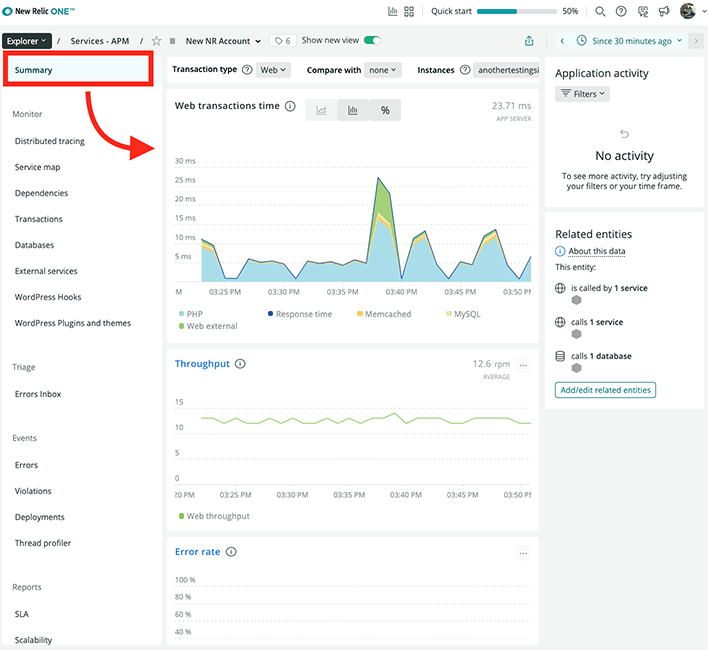This screenshot has height=650, width=708.
Task: Open the feedback chat icon
Action: (643, 11)
